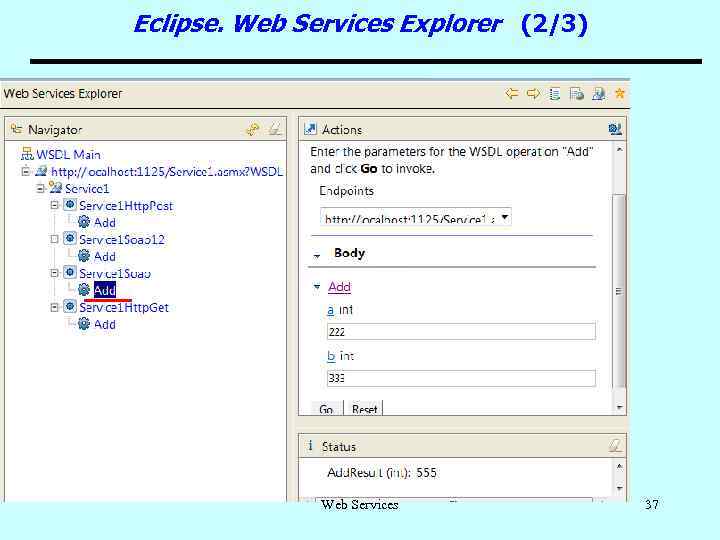720x540 pixels.
Task: Select Service1HttpGet binding
Action: pos(124,308)
